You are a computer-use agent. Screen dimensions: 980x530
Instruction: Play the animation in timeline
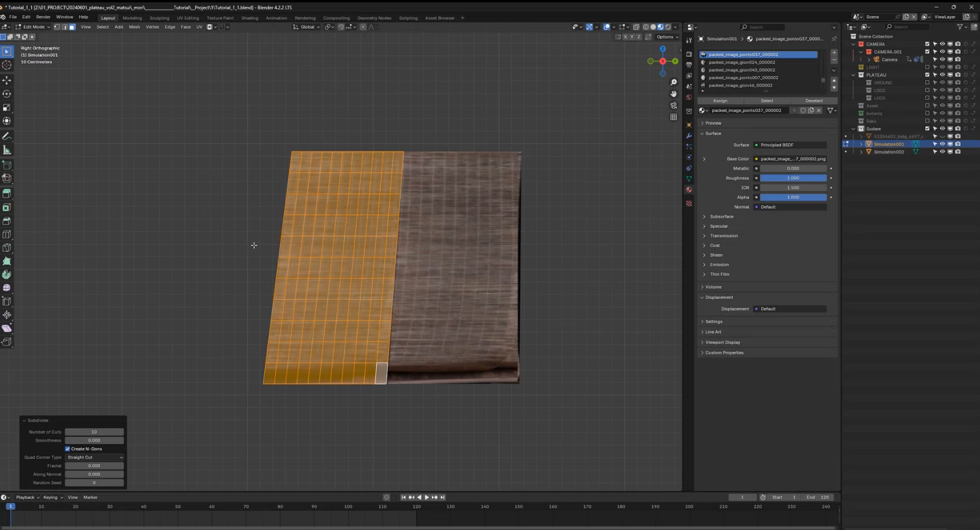[427, 498]
